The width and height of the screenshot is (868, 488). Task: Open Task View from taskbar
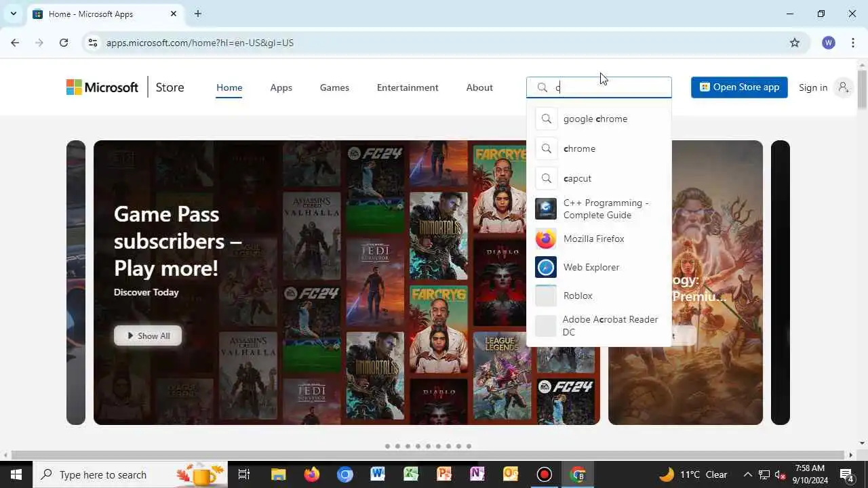click(x=244, y=474)
